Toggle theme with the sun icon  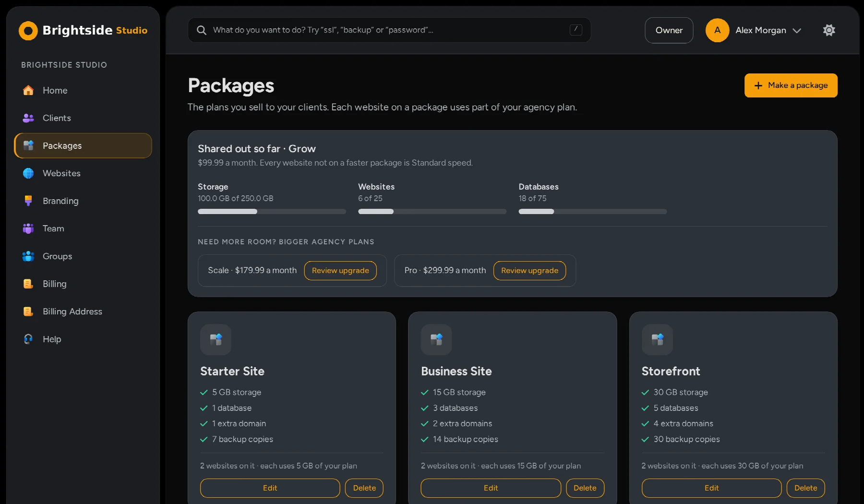[829, 30]
